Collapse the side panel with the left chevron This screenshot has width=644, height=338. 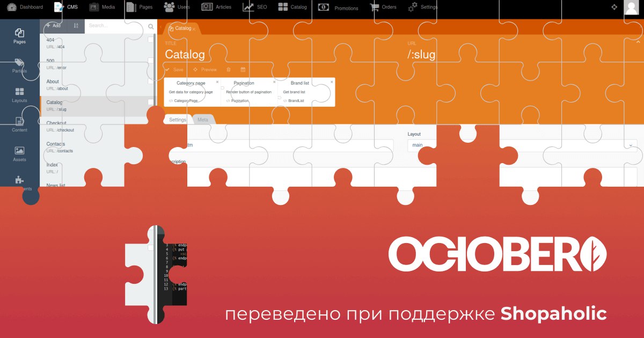pyautogui.click(x=160, y=27)
